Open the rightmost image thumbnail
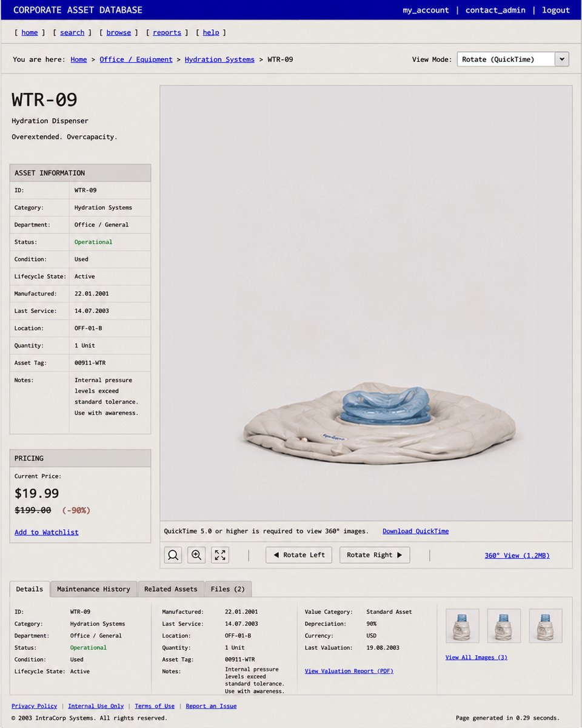This screenshot has width=582, height=728. pyautogui.click(x=546, y=626)
